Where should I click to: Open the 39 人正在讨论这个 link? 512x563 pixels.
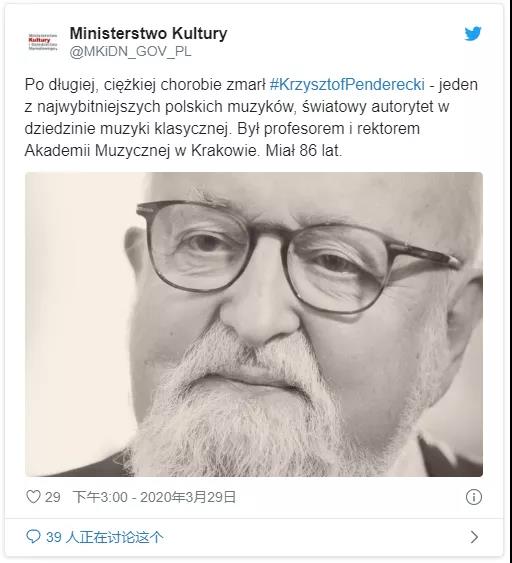(105, 537)
